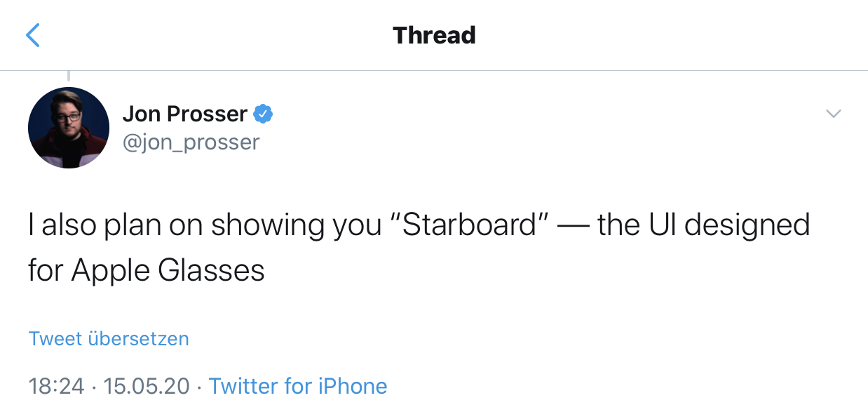
Task: Click "Apple Glasses" in the tweet text
Action: tap(168, 270)
